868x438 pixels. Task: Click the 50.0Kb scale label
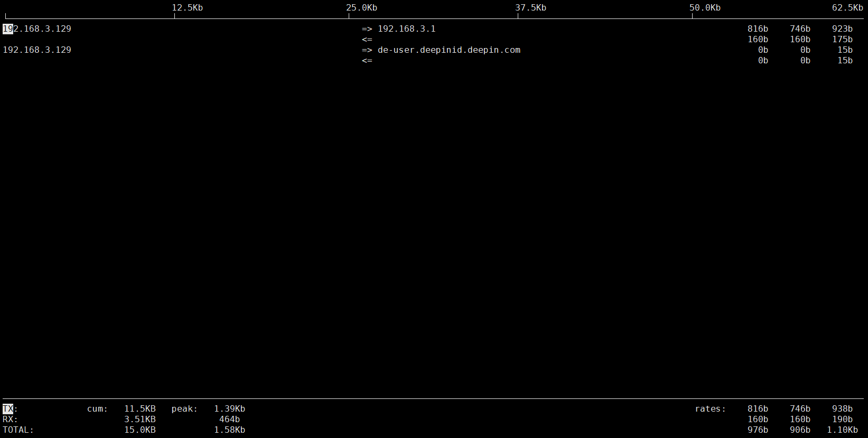705,7
